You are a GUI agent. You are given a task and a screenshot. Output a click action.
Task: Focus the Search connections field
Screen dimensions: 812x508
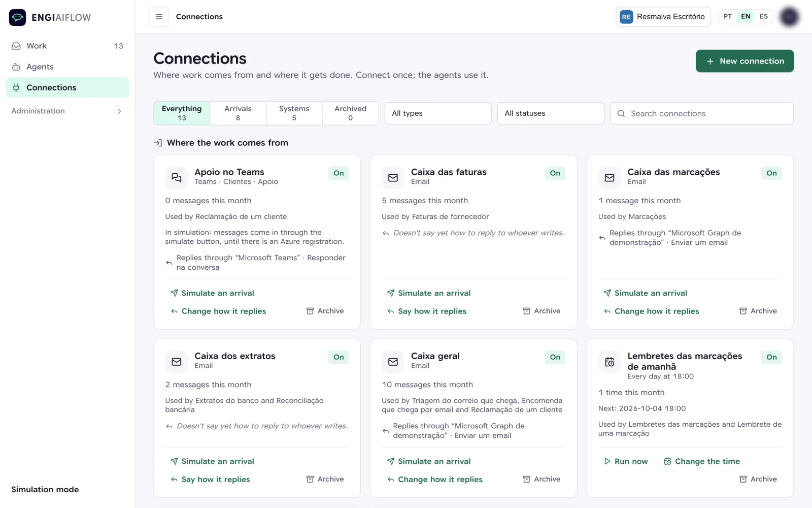pyautogui.click(x=702, y=113)
